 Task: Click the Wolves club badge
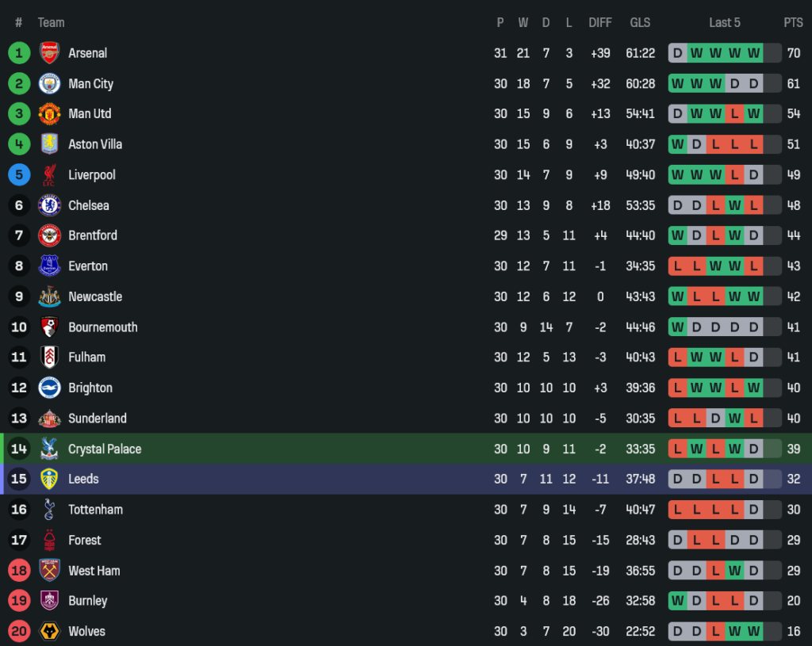tap(49, 631)
